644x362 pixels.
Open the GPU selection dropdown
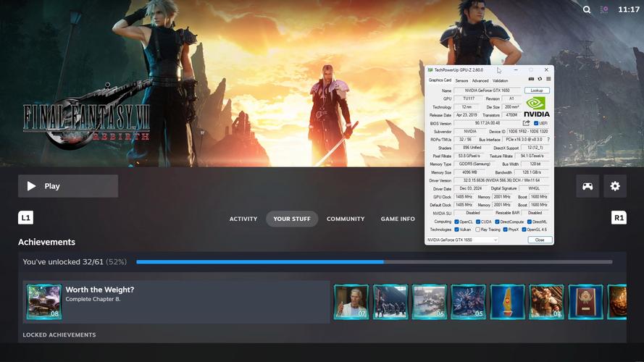tap(462, 240)
